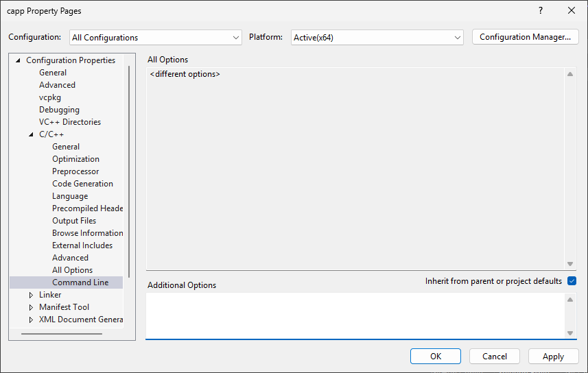Image resolution: width=588 pixels, height=373 pixels.
Task: Click Additional Options scroll down arrow
Action: pyautogui.click(x=570, y=333)
